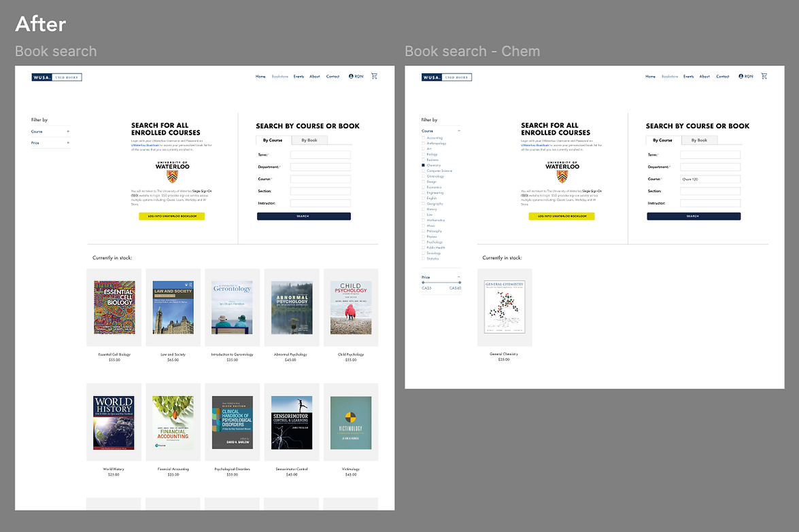Select By Book tab in Chem mockup
The width and height of the screenshot is (799, 532).
click(x=699, y=140)
